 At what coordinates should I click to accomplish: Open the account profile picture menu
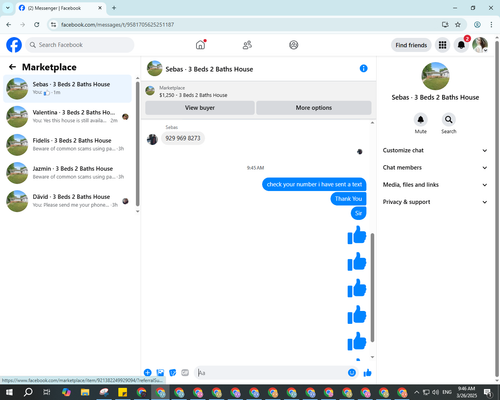pos(480,45)
